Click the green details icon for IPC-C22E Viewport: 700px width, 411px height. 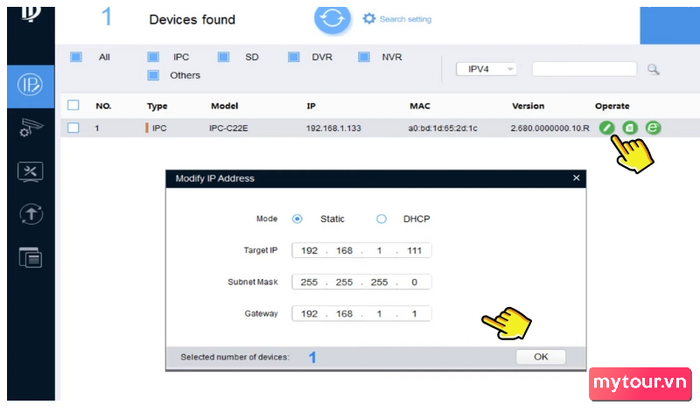point(629,128)
